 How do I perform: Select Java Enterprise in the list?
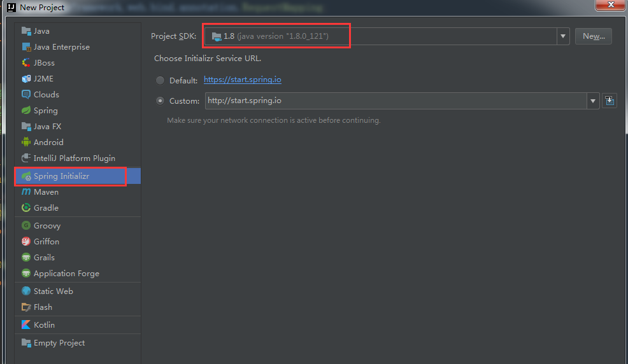coord(61,47)
